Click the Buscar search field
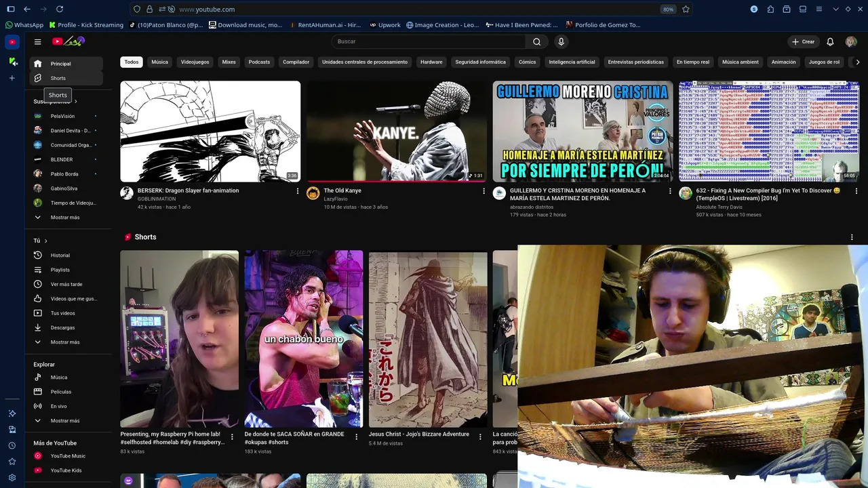Image resolution: width=868 pixels, height=488 pixels. pyautogui.click(x=429, y=42)
